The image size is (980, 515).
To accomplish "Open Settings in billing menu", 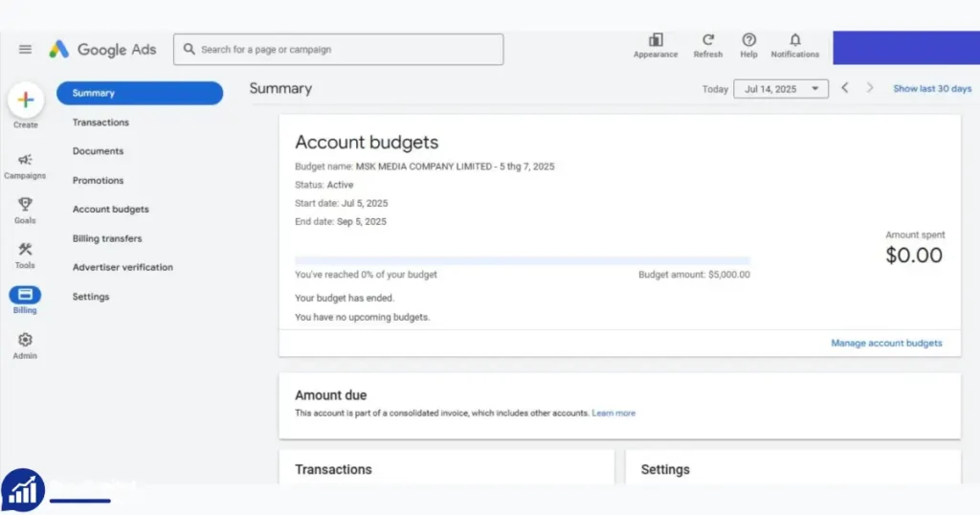I will click(91, 297).
